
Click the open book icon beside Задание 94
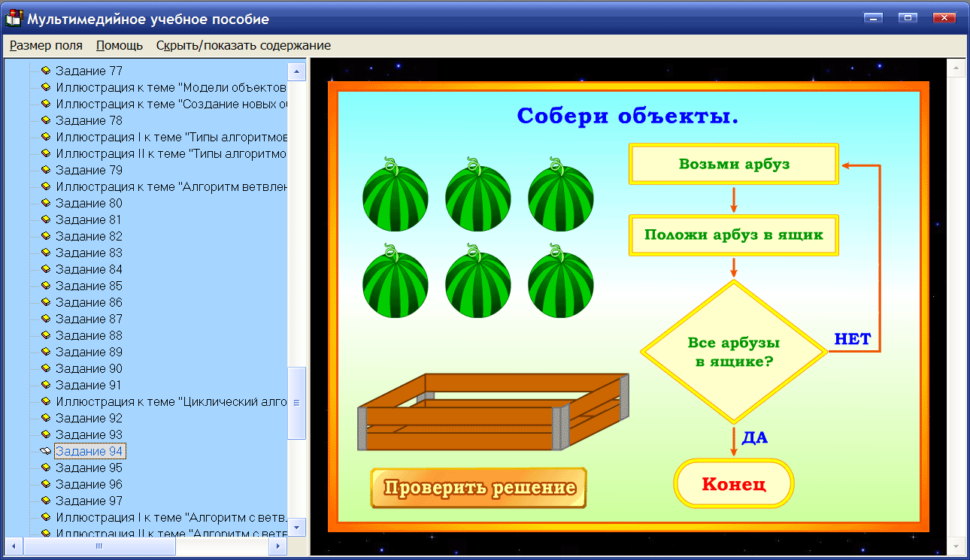coord(45,451)
